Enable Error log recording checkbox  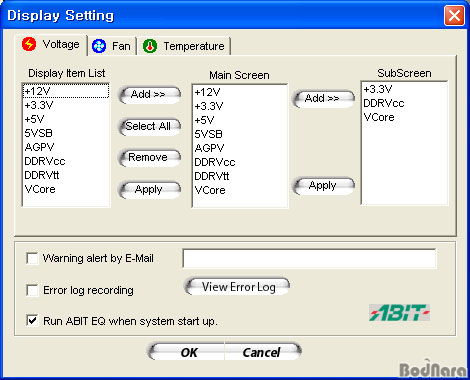pyautogui.click(x=32, y=290)
